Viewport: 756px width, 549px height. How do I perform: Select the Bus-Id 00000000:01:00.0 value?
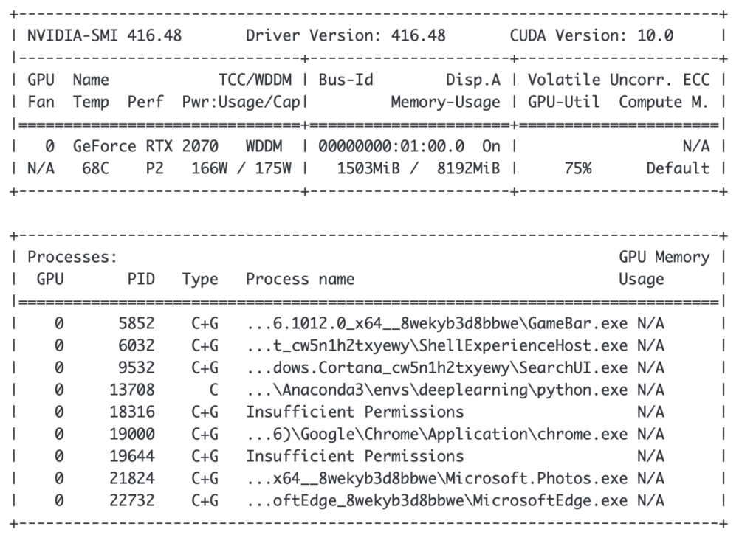click(391, 146)
